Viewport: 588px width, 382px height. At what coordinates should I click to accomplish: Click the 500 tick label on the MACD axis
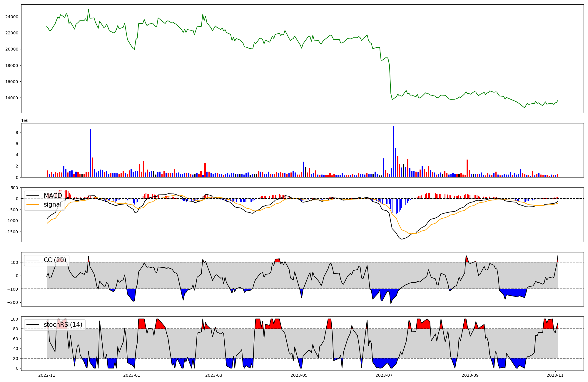click(14, 188)
